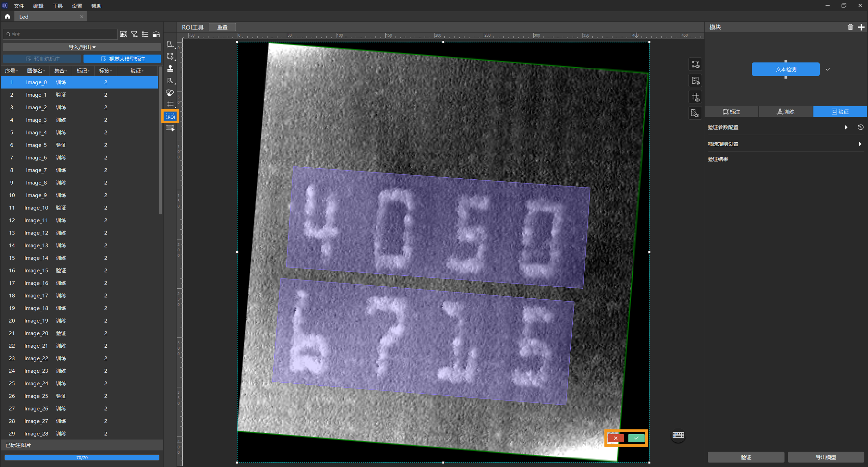The width and height of the screenshot is (868, 467).
Task: Select the stamp tool in toolbar
Action: (x=170, y=68)
